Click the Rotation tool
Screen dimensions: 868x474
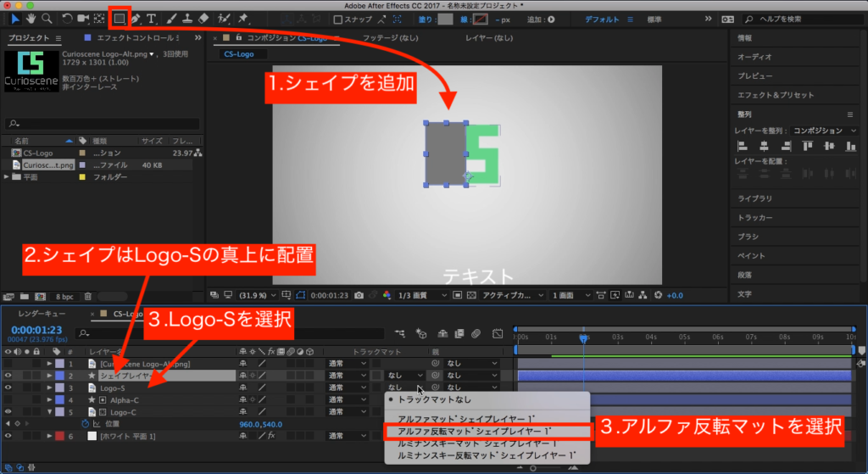(x=68, y=18)
